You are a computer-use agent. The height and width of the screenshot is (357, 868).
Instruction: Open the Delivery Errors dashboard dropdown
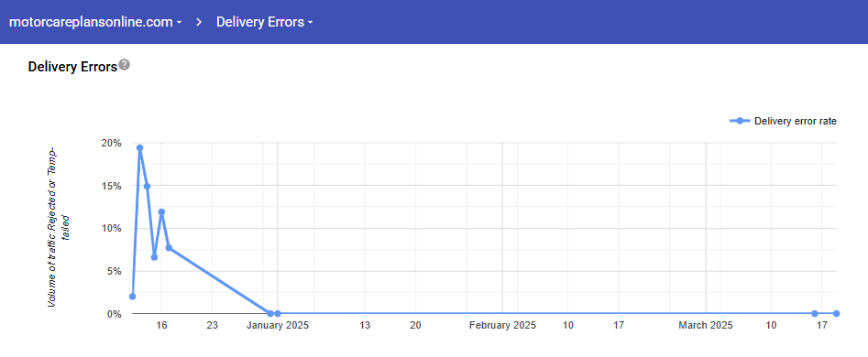click(265, 22)
